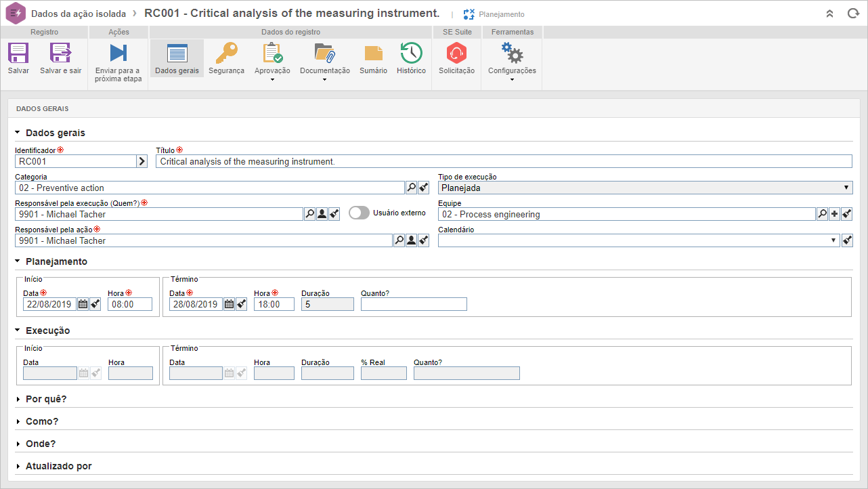Expand Documentação dropdown arrow
Viewport: 868px width, 489px height.
point(325,80)
